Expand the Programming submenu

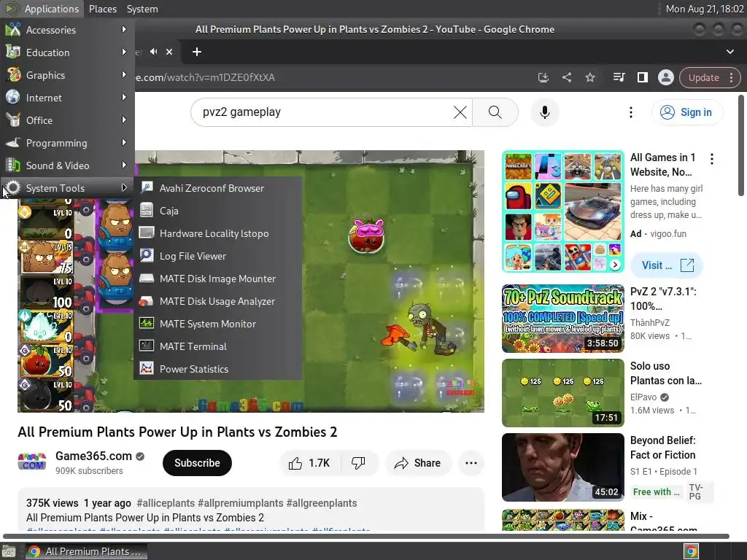click(x=67, y=143)
